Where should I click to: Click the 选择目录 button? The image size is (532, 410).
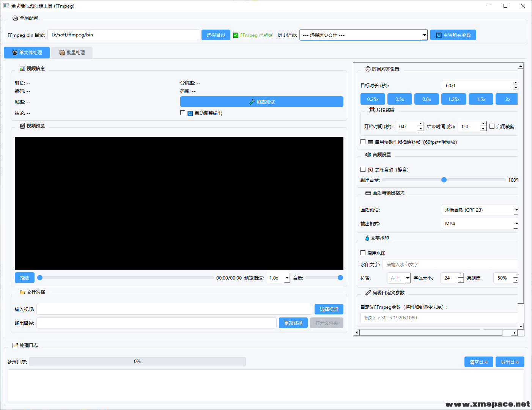[x=216, y=35]
